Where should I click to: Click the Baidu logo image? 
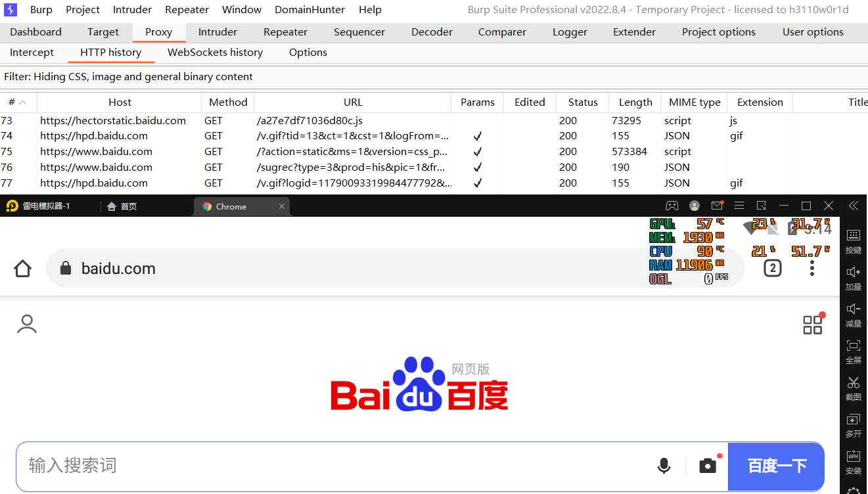[x=420, y=384]
